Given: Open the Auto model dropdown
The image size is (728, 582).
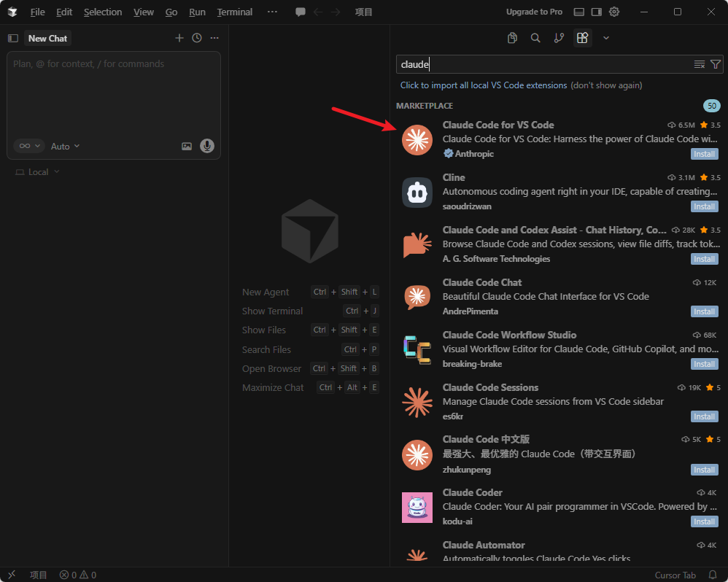Looking at the screenshot, I should pos(65,146).
